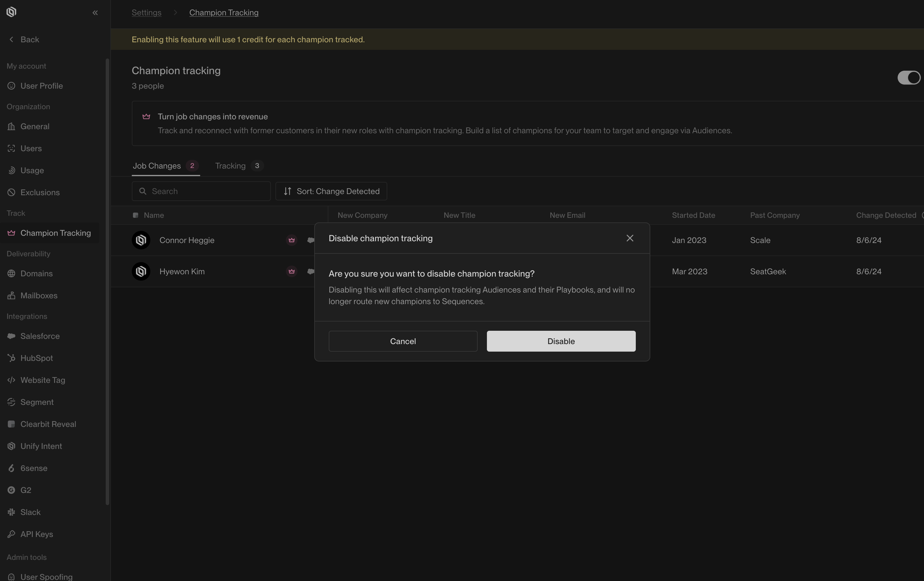Go back using the Back arrow
The height and width of the screenshot is (581, 924).
[24, 39]
